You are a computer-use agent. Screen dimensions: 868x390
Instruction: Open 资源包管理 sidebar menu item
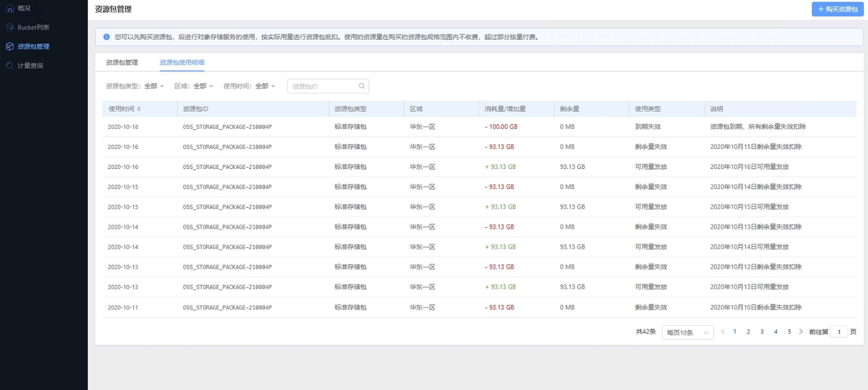click(33, 46)
